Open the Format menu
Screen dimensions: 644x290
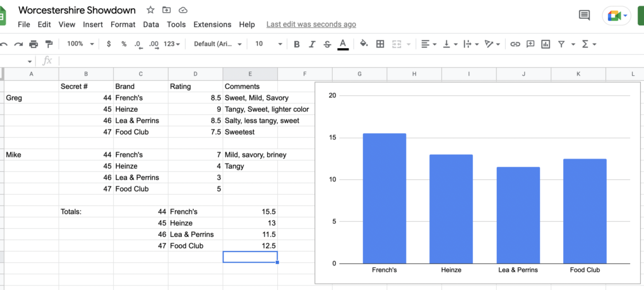[x=123, y=25]
